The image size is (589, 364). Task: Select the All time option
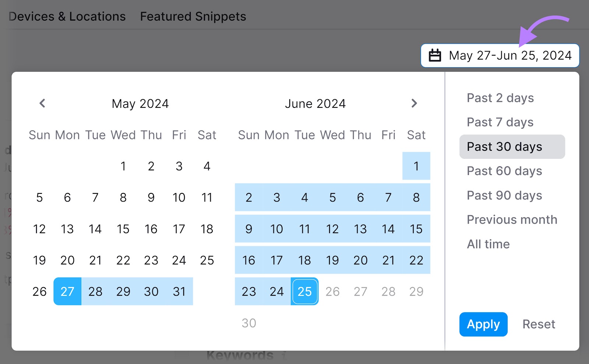(488, 244)
